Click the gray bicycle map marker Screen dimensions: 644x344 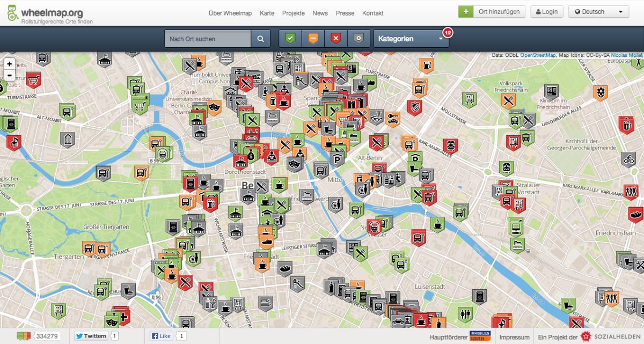click(628, 159)
